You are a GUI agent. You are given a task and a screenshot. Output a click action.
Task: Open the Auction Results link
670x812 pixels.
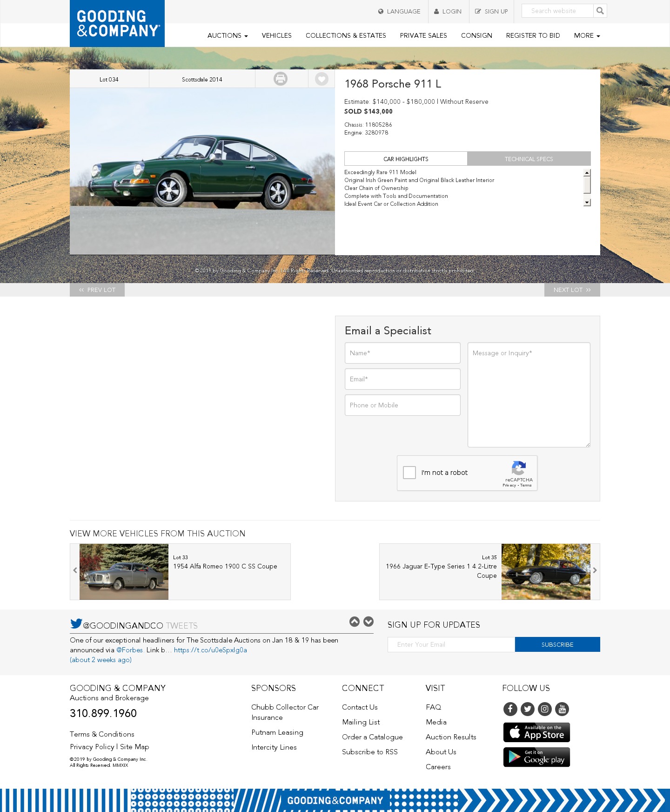[451, 737]
